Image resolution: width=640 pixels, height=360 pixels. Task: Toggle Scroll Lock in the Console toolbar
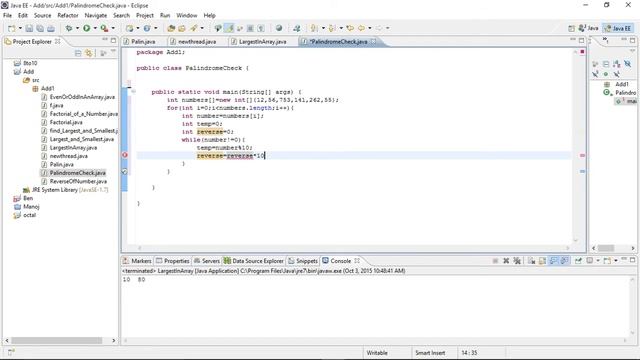(542, 261)
